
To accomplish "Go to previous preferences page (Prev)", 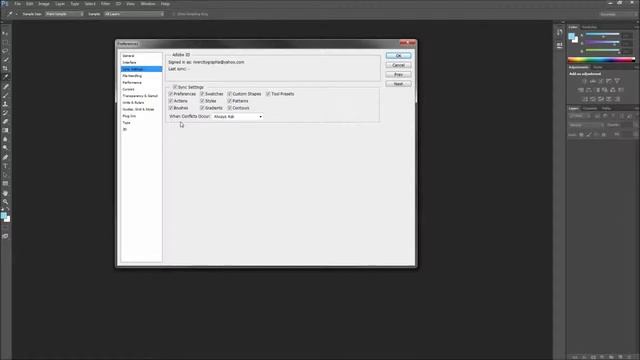I will click(x=398, y=75).
